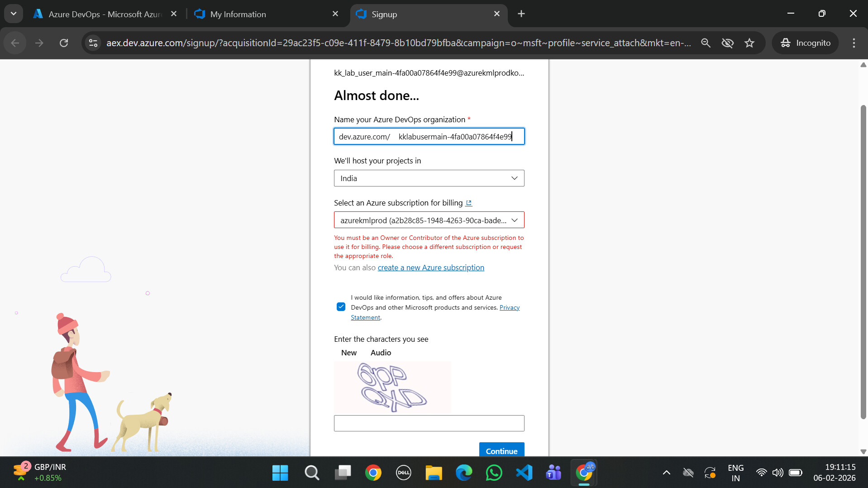This screenshot has height=488, width=868.
Task: Open the Windows Start menu
Action: [280, 473]
